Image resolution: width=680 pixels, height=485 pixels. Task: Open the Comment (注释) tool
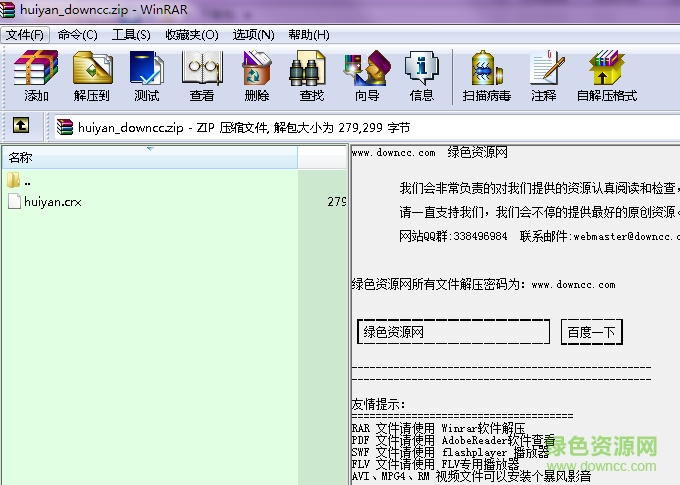[x=546, y=68]
